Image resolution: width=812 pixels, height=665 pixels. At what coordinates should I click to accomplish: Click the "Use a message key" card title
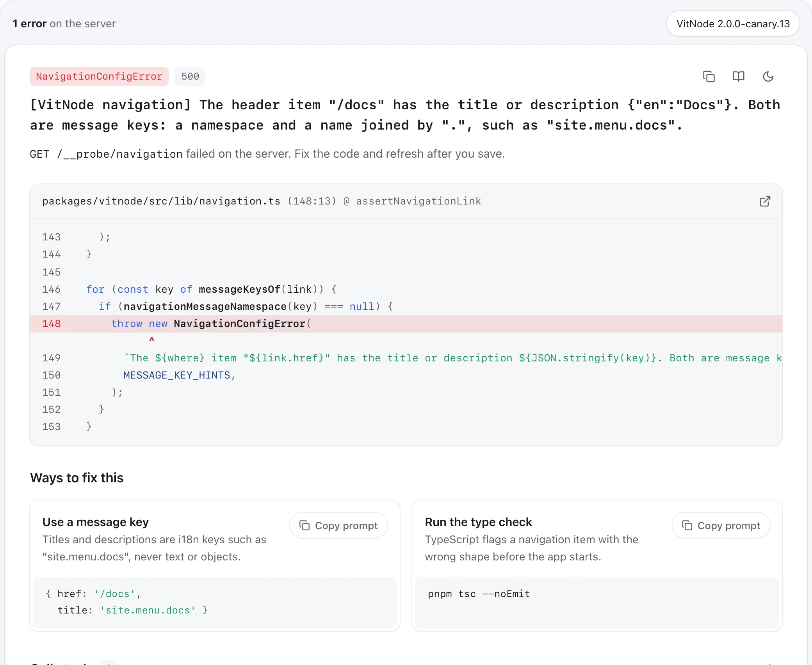pyautogui.click(x=96, y=522)
